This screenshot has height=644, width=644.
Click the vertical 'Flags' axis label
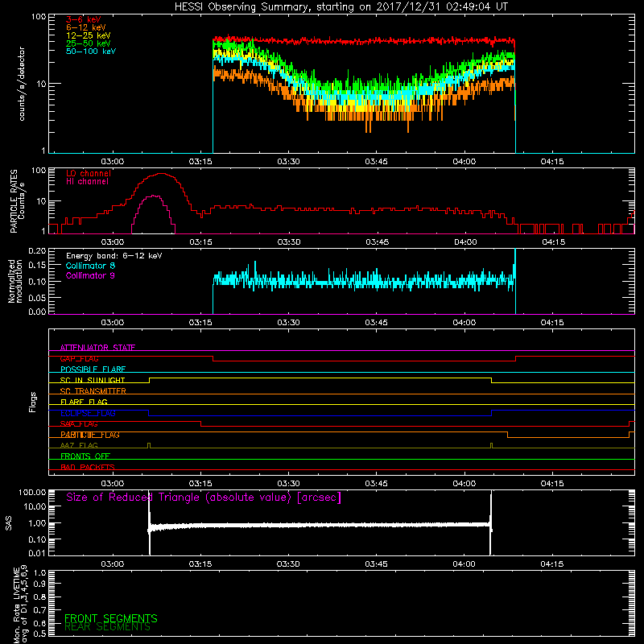(x=33, y=402)
